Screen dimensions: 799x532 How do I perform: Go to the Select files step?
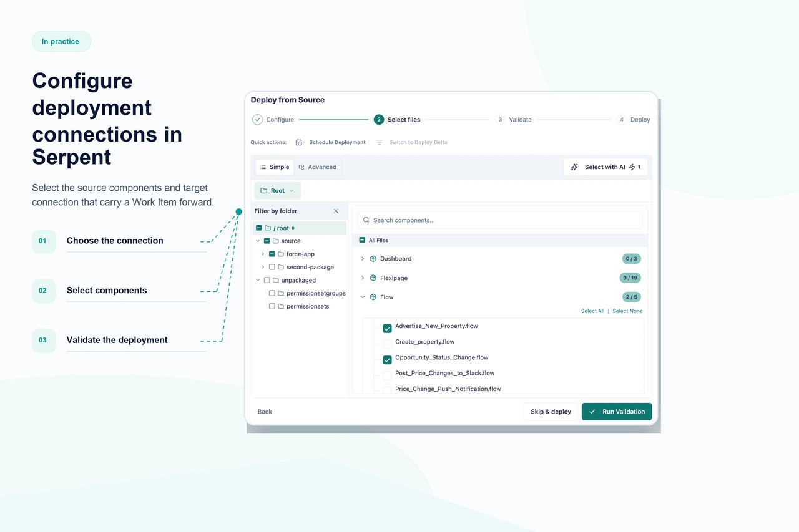coord(397,120)
